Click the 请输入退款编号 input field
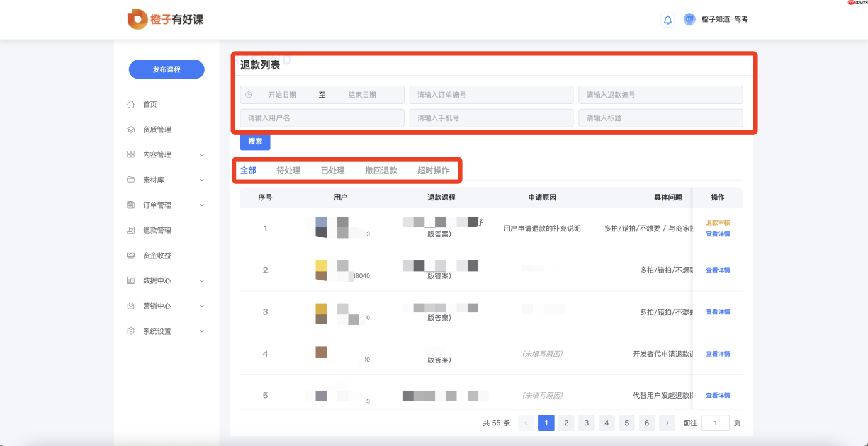The image size is (868, 446). (x=661, y=94)
